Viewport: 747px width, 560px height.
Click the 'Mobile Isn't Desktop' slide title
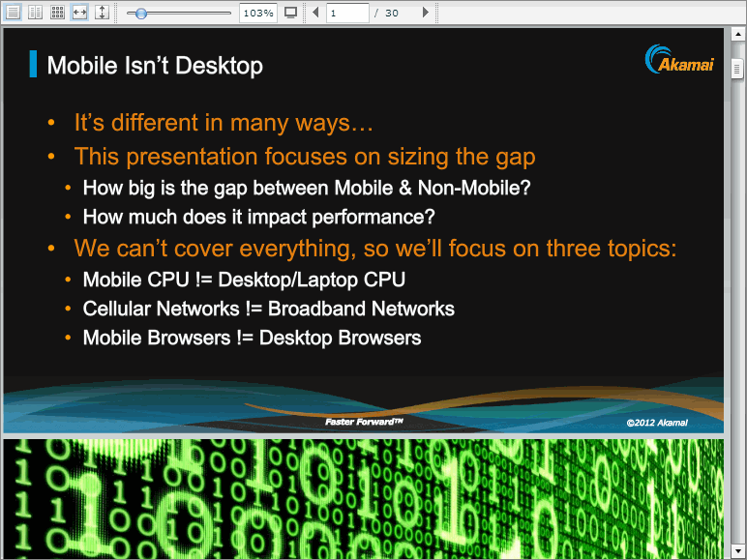(x=155, y=65)
